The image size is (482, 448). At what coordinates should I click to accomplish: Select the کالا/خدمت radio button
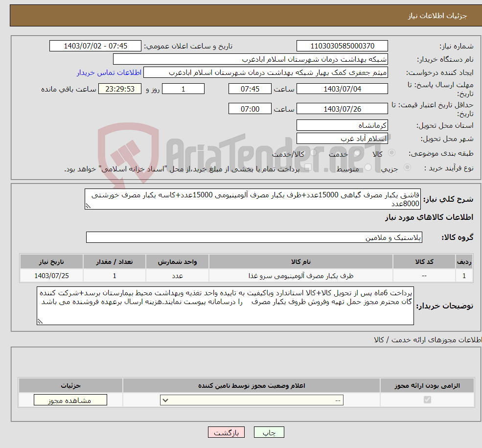click(313, 153)
